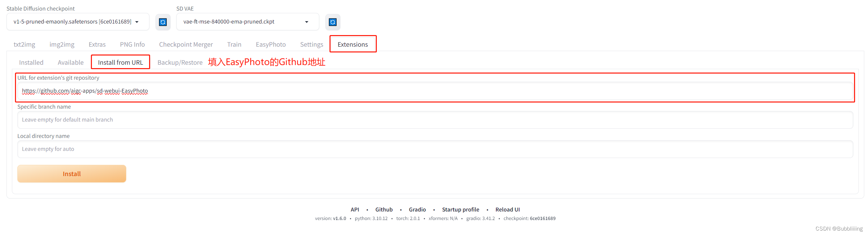Viewport: 868px width, 235px height.
Task: Switch to the txt2img tab
Action: [x=24, y=44]
